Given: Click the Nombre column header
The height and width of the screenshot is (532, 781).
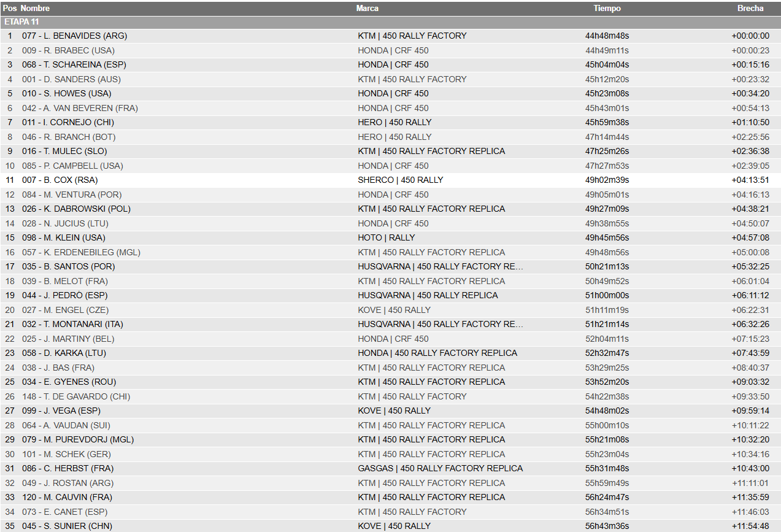Looking at the screenshot, I should (35, 9).
